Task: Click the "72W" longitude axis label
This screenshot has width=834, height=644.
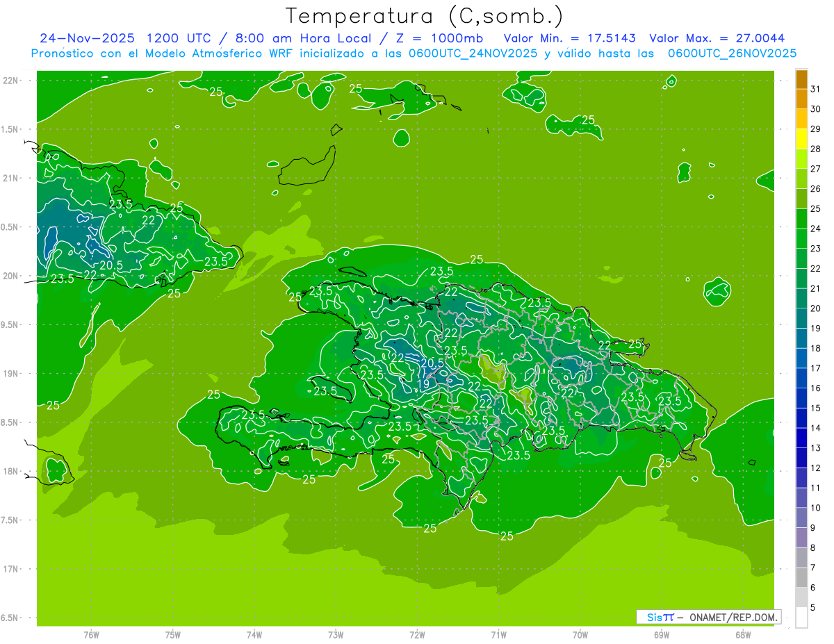Action: [x=417, y=634]
